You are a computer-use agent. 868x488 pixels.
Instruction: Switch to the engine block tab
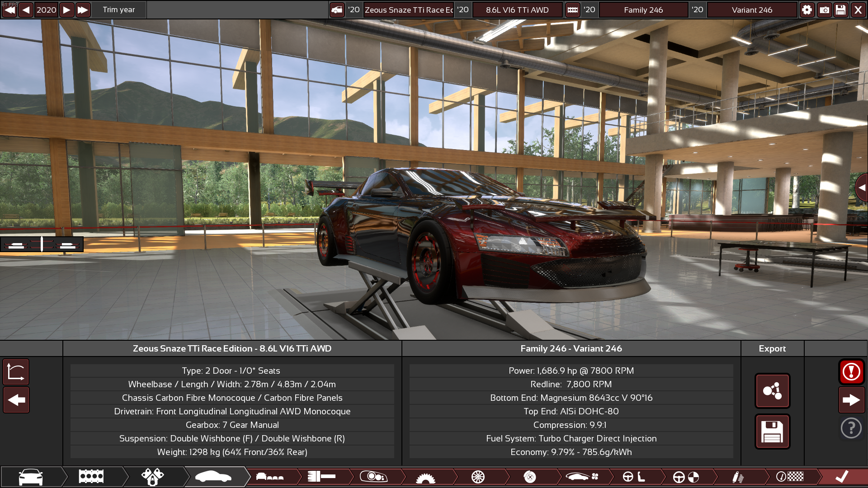click(91, 477)
